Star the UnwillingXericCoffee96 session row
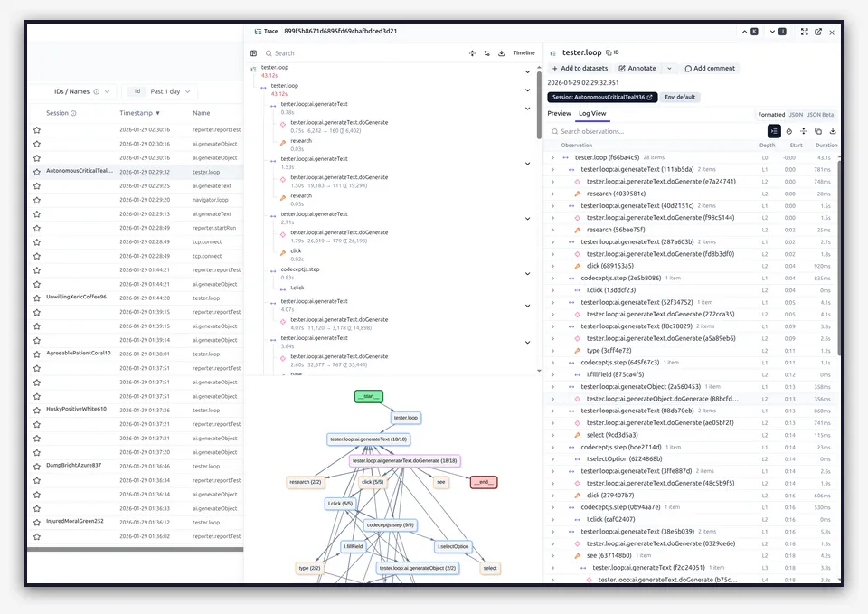 [x=37, y=298]
